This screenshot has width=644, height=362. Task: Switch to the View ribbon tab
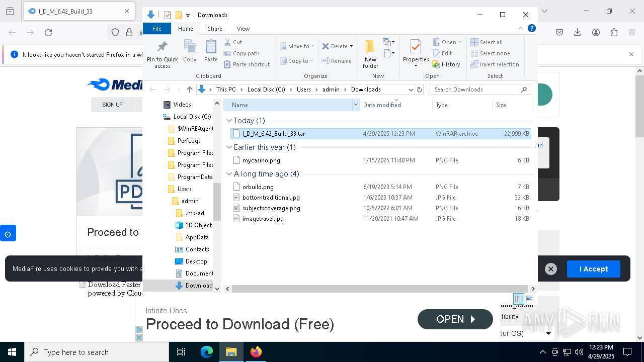(243, 29)
